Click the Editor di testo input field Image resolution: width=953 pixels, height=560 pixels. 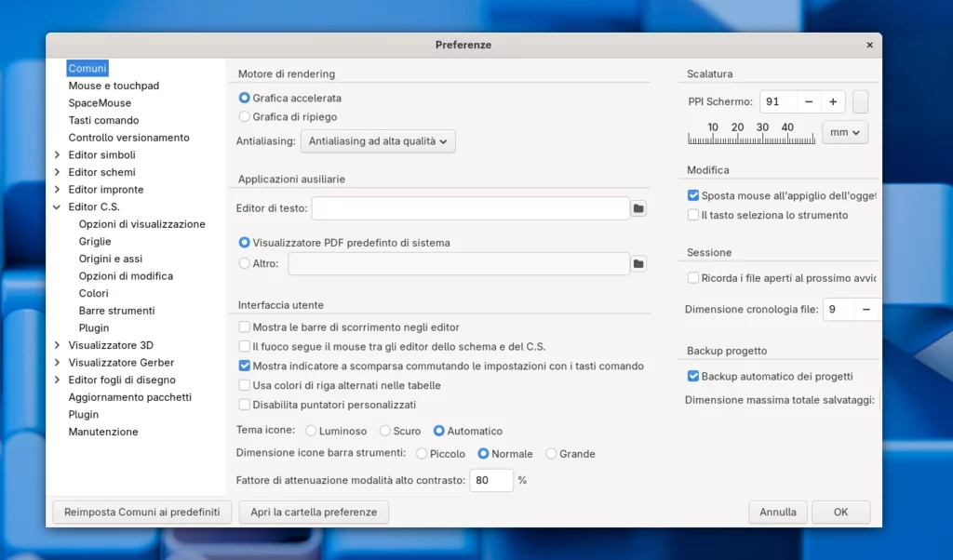pyautogui.click(x=471, y=208)
